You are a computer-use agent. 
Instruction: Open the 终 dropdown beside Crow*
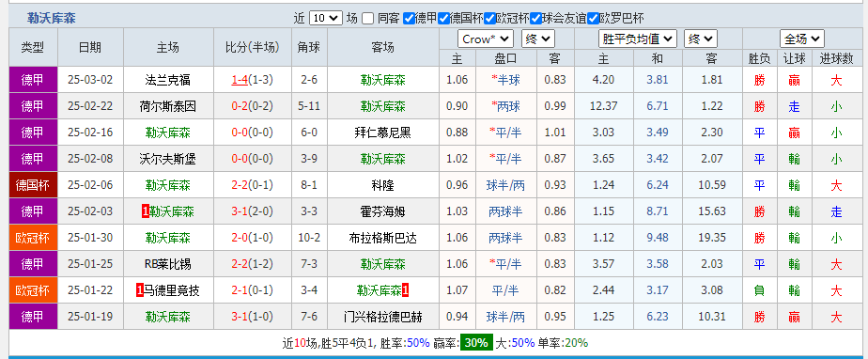[x=537, y=39]
